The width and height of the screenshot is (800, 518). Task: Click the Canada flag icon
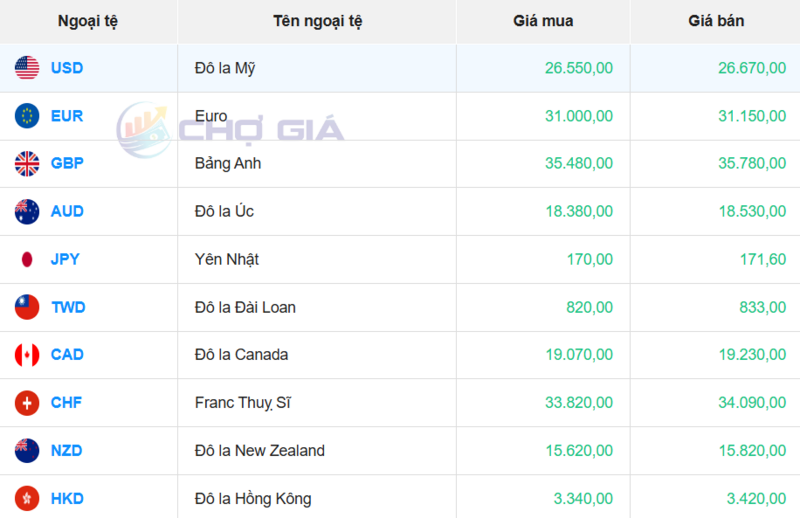27,354
